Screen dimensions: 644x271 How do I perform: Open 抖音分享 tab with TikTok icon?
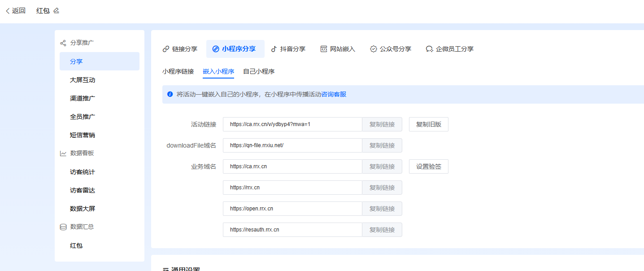click(x=288, y=49)
